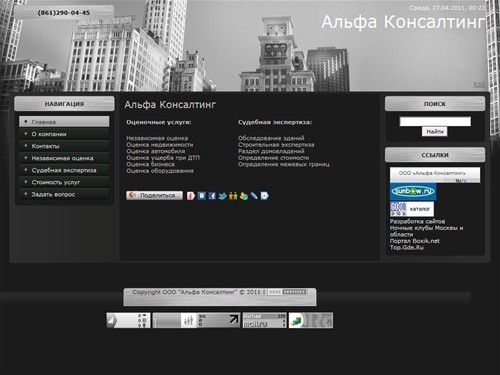Image resolution: width=500 pixels, height=375 pixels.
Task: Open the Определение межевых границ link
Action: (284, 164)
